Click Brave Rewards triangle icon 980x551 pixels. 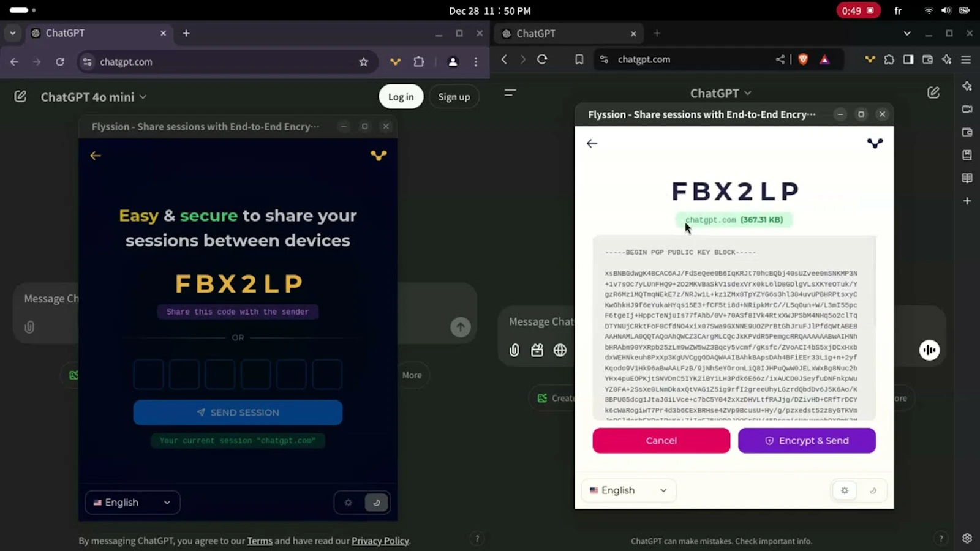[824, 59]
